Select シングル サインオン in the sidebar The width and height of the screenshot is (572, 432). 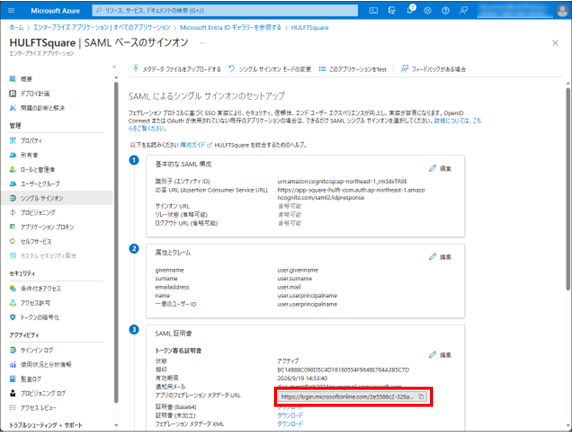pyautogui.click(x=57, y=198)
